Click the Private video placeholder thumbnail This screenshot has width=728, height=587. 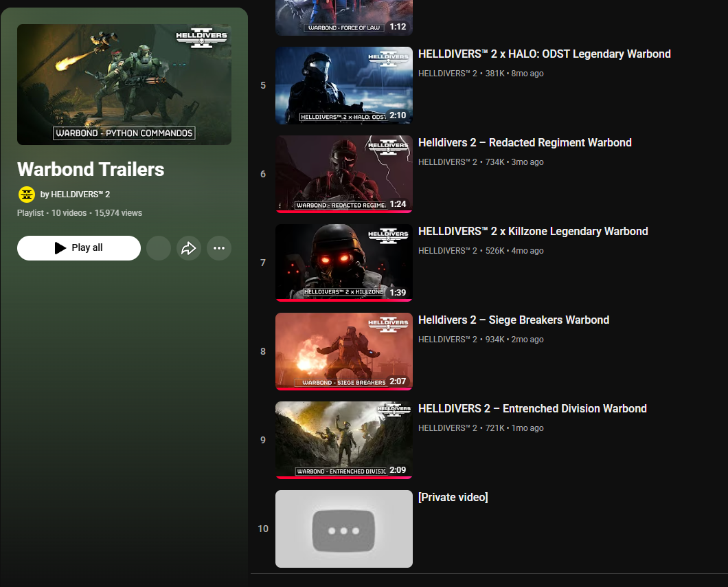coord(344,529)
